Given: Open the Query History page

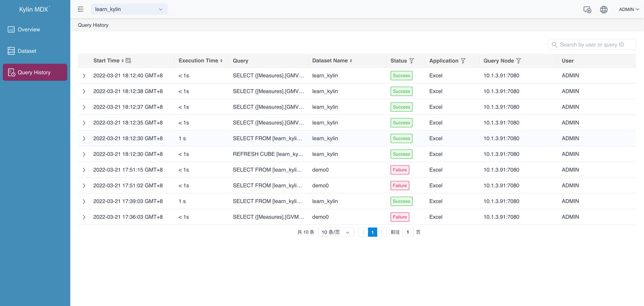Looking at the screenshot, I should pyautogui.click(x=35, y=72).
